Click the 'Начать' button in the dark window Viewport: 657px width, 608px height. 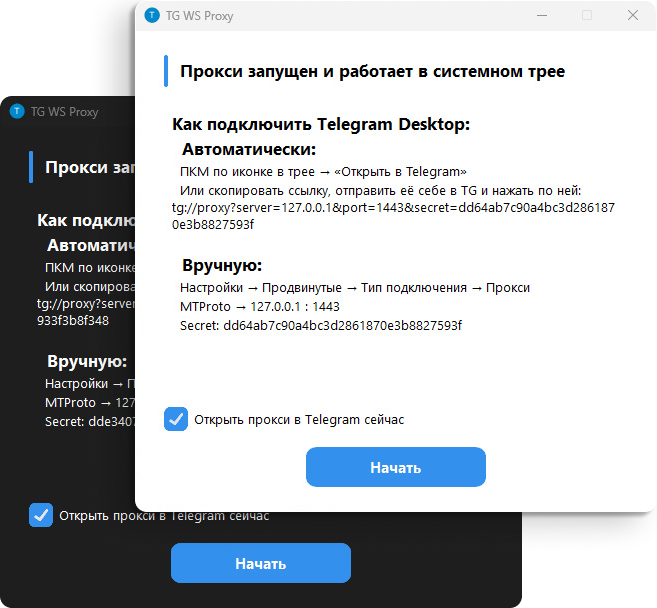pos(261,563)
